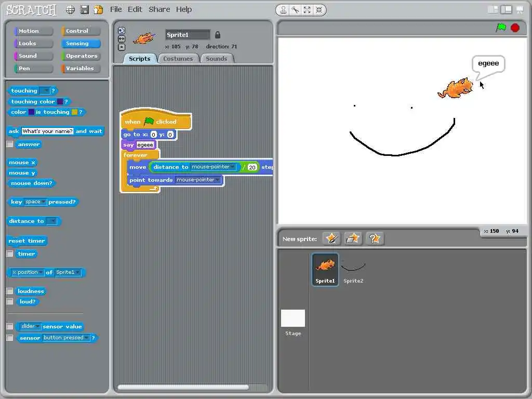Open the File menu
This screenshot has width=532, height=399.
coord(116,9)
